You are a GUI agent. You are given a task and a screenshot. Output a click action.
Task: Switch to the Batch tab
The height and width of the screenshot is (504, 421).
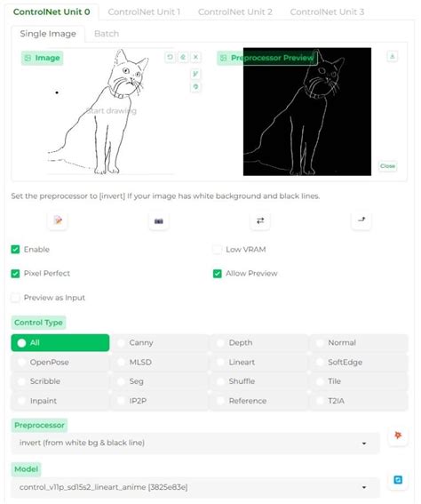(x=107, y=34)
